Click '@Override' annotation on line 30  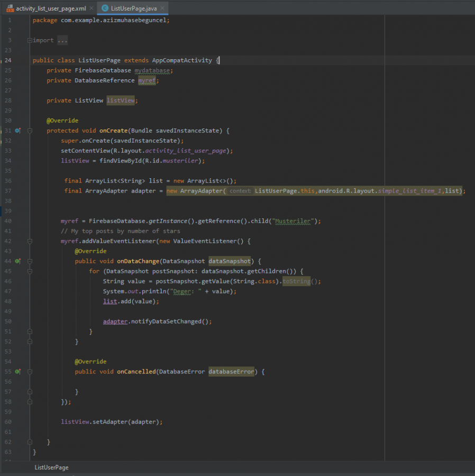pos(62,121)
